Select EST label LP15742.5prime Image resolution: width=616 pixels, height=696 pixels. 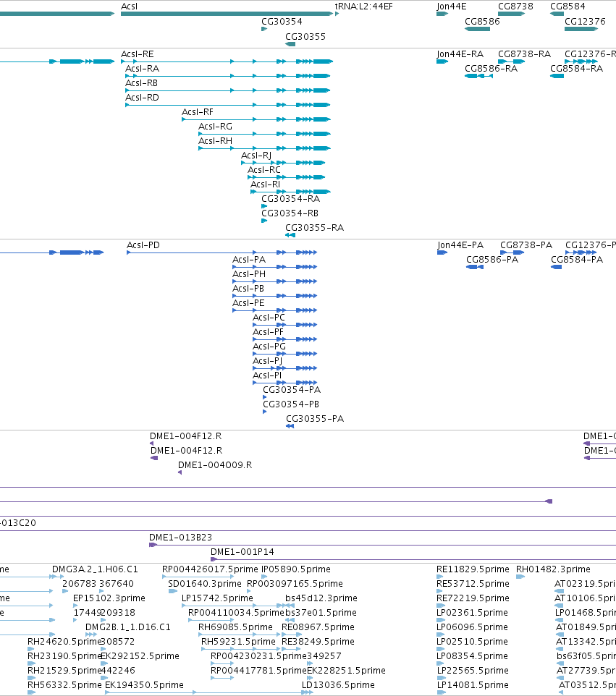tap(217, 598)
